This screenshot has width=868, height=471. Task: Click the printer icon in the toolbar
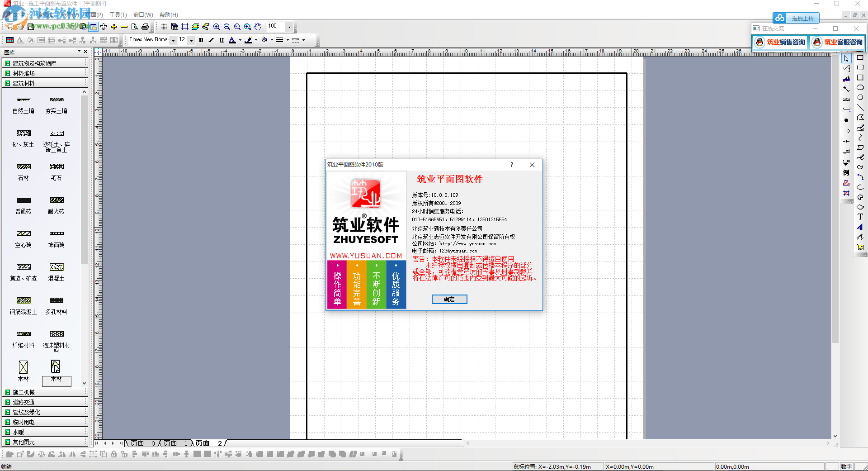pos(145,27)
